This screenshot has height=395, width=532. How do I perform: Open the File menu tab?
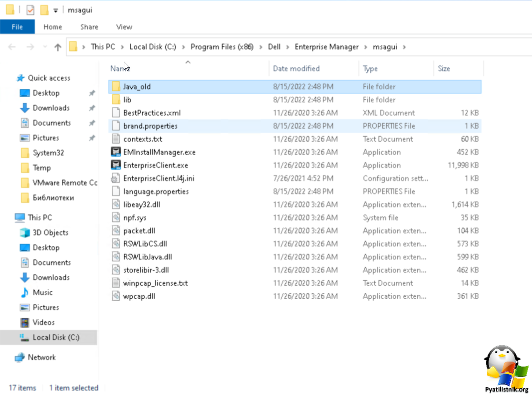(17, 27)
